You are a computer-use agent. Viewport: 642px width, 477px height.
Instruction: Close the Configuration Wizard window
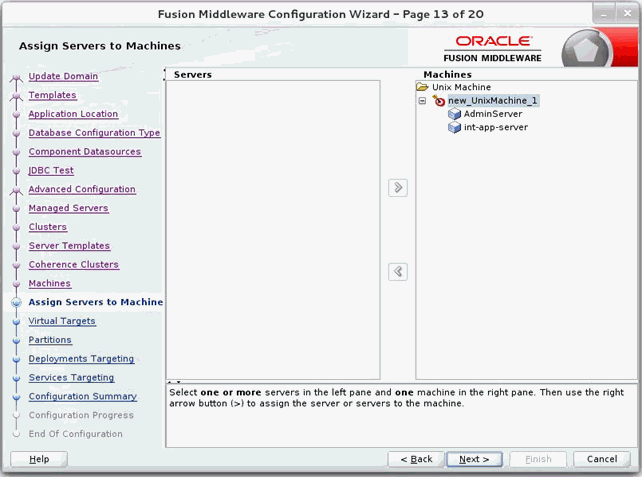tap(627, 14)
